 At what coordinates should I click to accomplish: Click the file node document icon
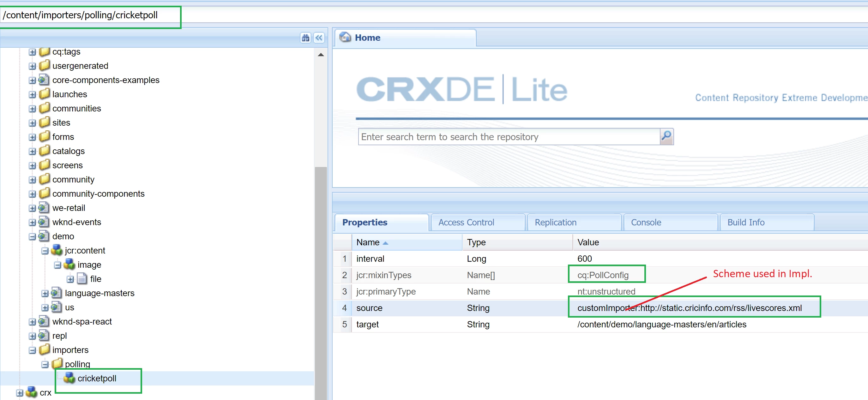[x=82, y=278]
